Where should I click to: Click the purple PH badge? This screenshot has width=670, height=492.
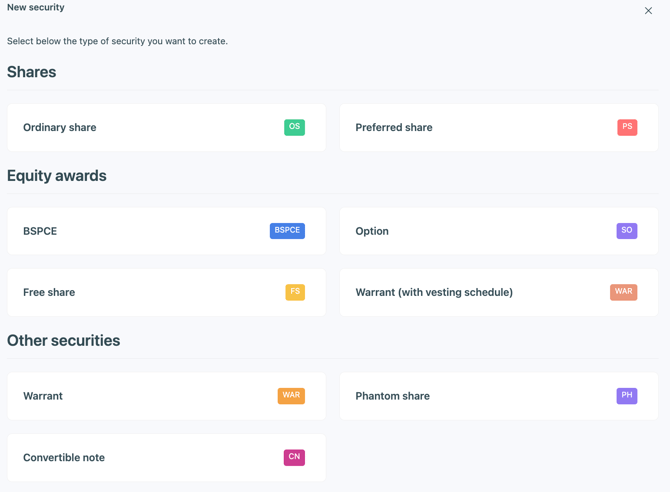[627, 396]
